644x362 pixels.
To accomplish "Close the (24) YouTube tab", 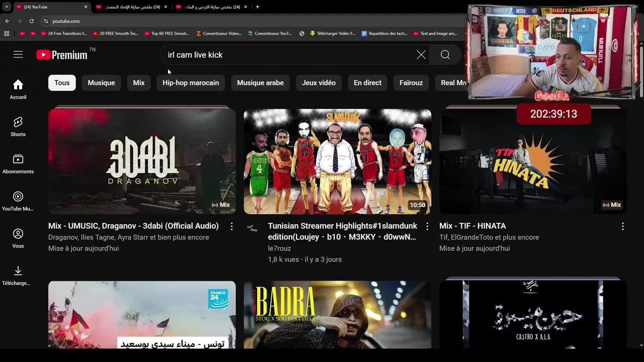I will (86, 7).
